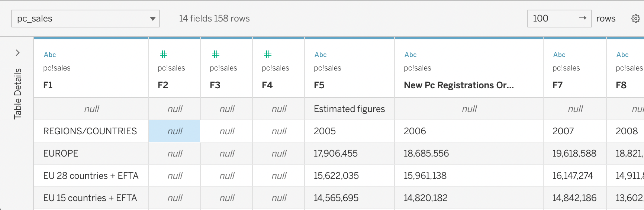Click the vertical Table Details label
The image size is (644, 210).
[17, 94]
